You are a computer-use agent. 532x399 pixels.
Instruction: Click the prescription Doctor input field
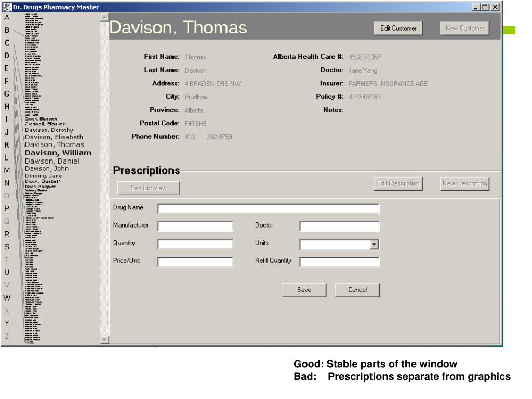(339, 227)
